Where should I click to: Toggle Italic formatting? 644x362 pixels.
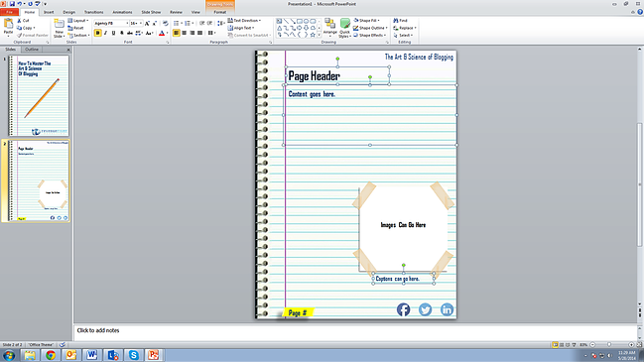click(105, 33)
